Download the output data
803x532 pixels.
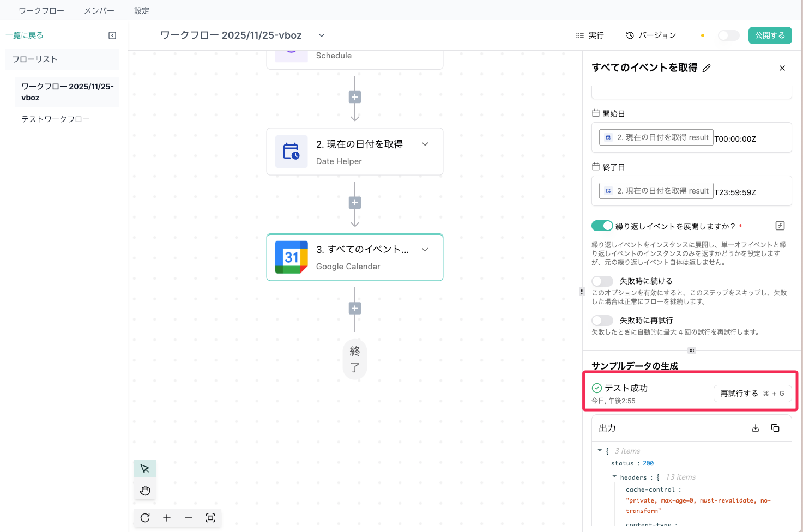pyautogui.click(x=756, y=428)
